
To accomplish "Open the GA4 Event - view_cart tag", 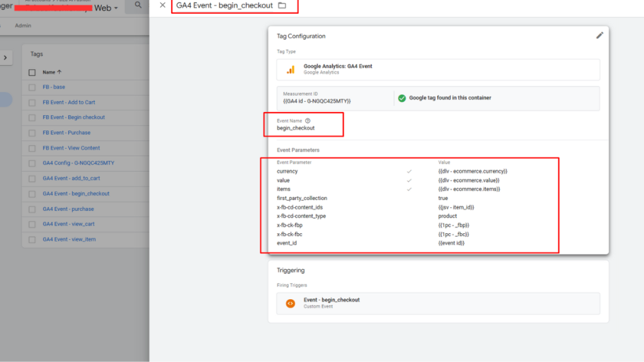I will point(69,224).
